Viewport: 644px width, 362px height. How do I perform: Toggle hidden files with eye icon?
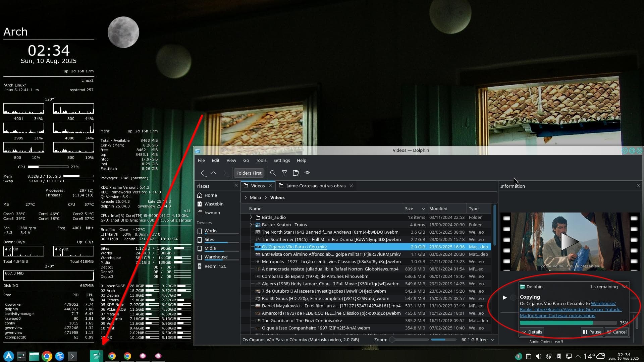click(x=307, y=173)
